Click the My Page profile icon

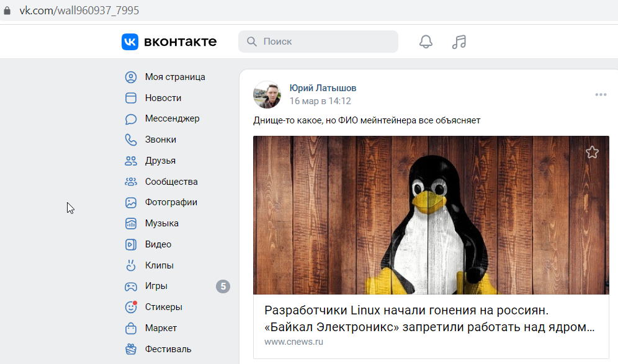pyautogui.click(x=131, y=78)
